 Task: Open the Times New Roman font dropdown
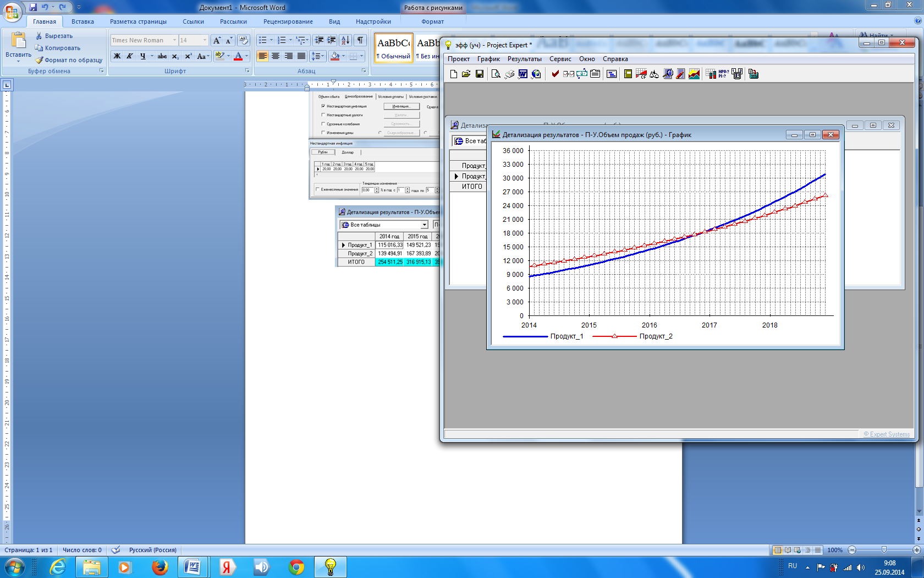tap(174, 40)
